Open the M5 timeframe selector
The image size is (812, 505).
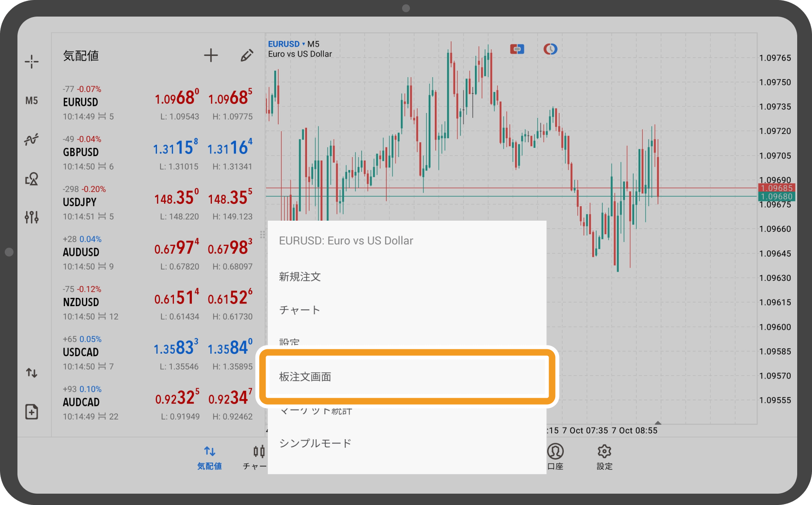pos(31,101)
